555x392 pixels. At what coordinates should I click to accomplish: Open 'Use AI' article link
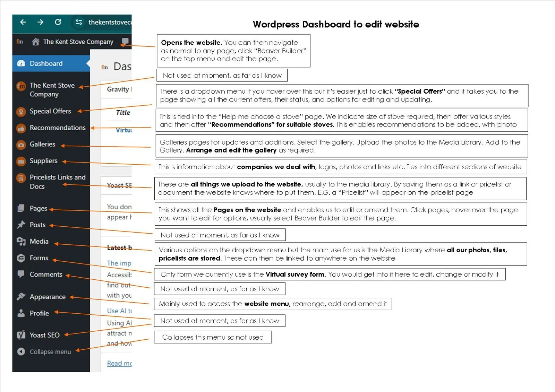pyautogui.click(x=119, y=311)
